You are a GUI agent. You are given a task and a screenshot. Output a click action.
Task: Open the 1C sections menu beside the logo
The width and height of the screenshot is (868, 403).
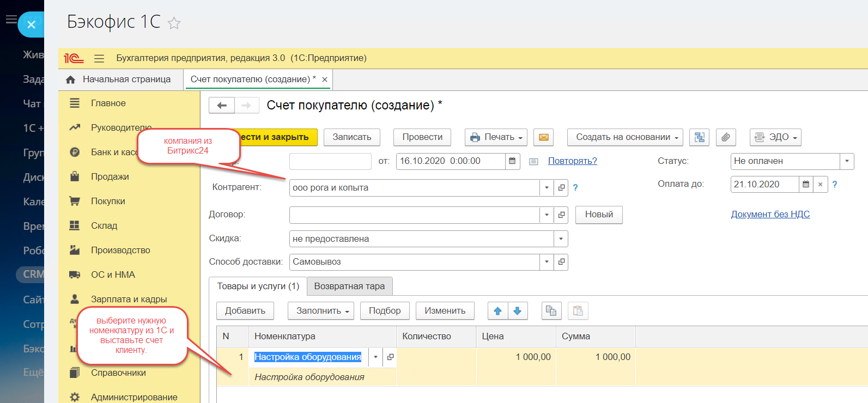(x=99, y=58)
